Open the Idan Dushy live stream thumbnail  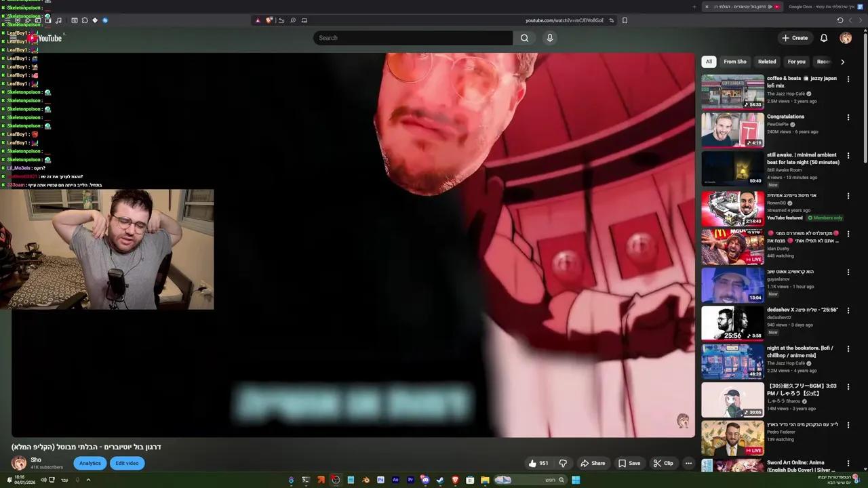tap(732, 247)
